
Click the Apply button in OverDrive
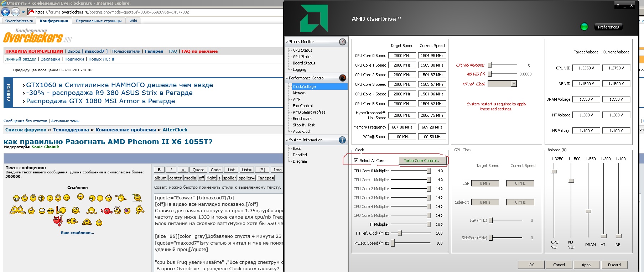tap(587, 265)
